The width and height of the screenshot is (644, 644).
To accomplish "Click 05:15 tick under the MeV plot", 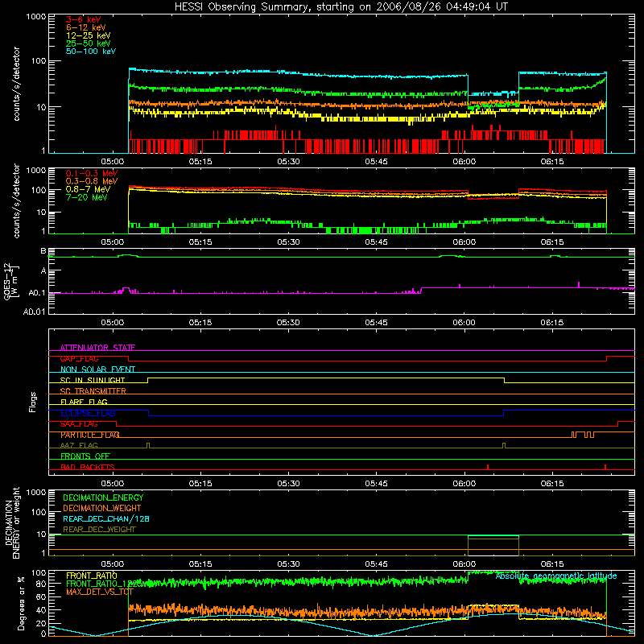I will click(200, 242).
